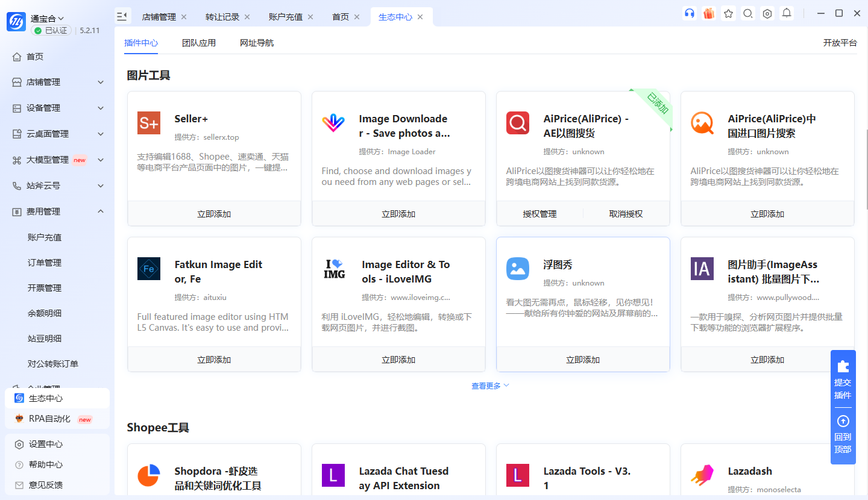Click the Seller+ plugin icon
Viewport: 868px width, 500px height.
(149, 123)
